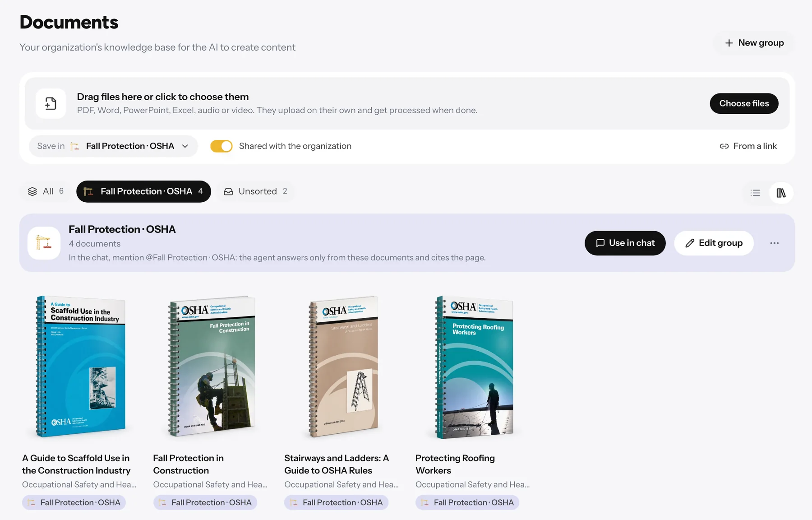
Task: Open the group's three-dot more options
Action: pyautogui.click(x=775, y=243)
